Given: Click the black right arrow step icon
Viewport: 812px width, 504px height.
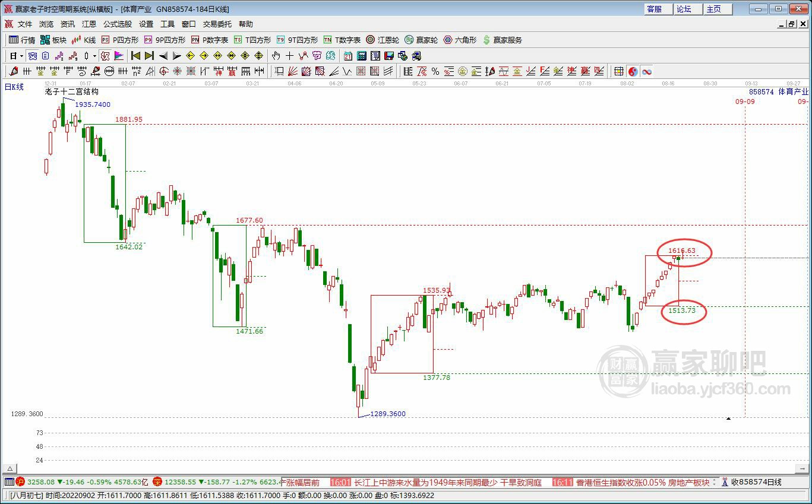Looking at the screenshot, I should click(x=176, y=56).
